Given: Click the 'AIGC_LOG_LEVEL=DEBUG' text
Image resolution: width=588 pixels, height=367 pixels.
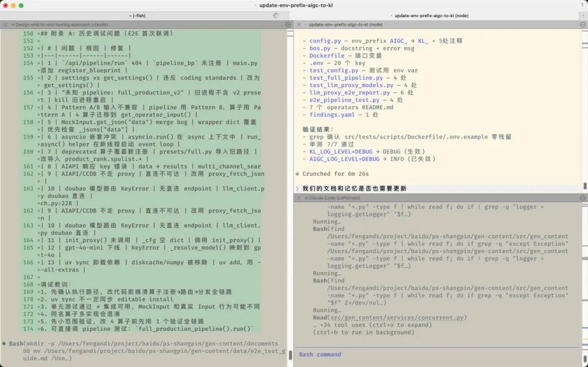Looking at the screenshot, I should tap(344, 159).
